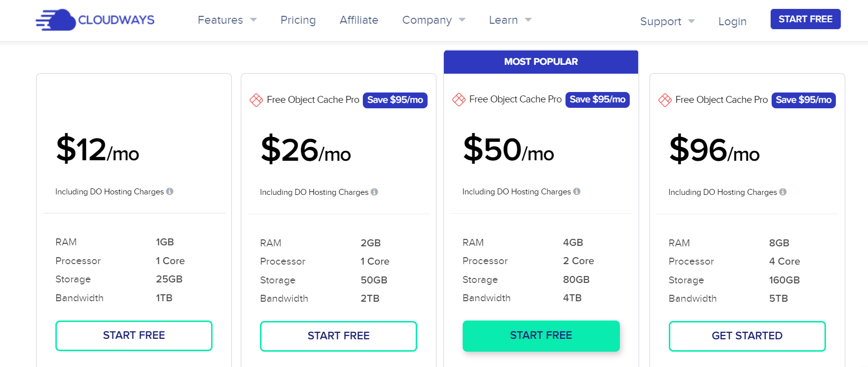This screenshot has width=868, height=367.
Task: Go to the Pricing page
Action: click(x=298, y=20)
